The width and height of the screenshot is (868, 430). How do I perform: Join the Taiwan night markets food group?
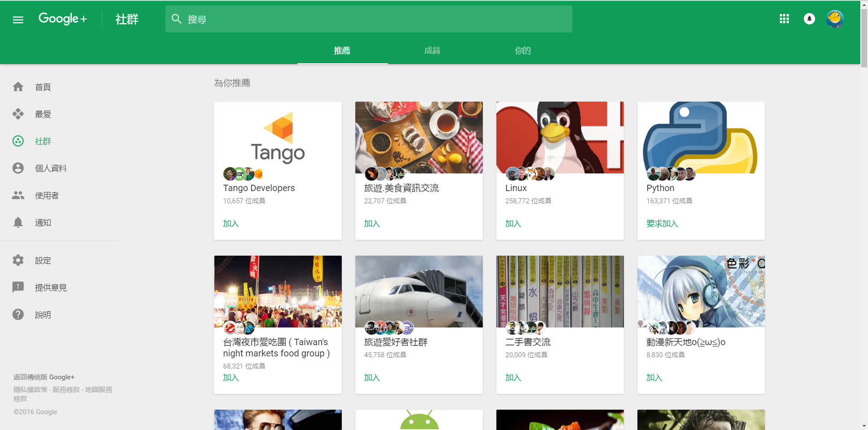tap(231, 378)
